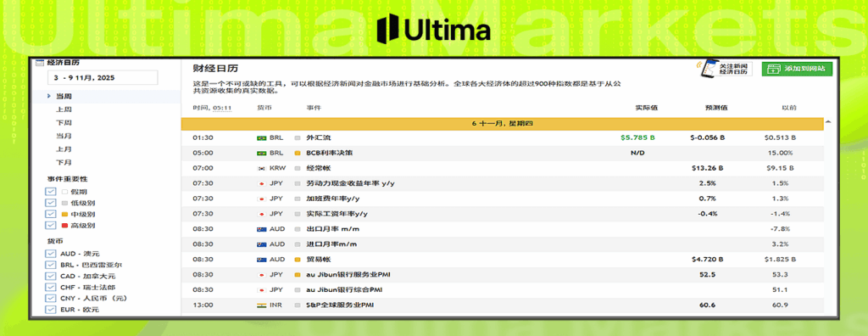Click the orange importance marker beside au Jibun银行服务业PMI
Screen dimensions: 868x336
[298, 274]
